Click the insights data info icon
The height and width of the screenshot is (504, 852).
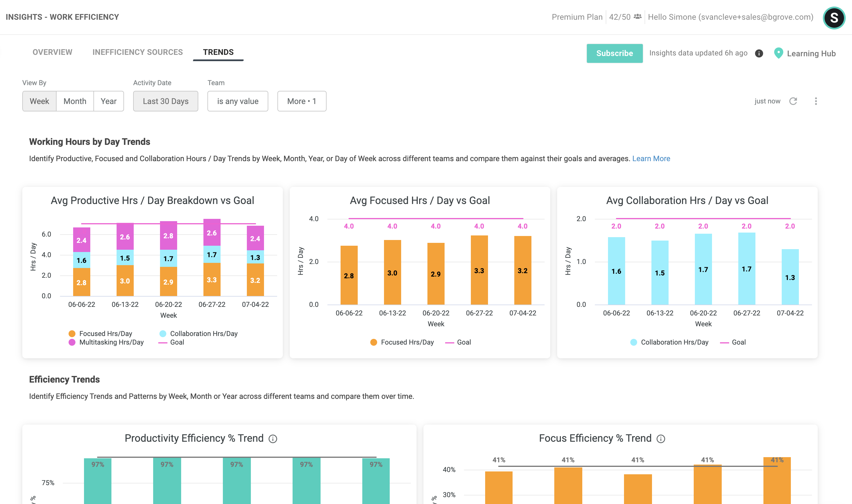[x=759, y=53]
